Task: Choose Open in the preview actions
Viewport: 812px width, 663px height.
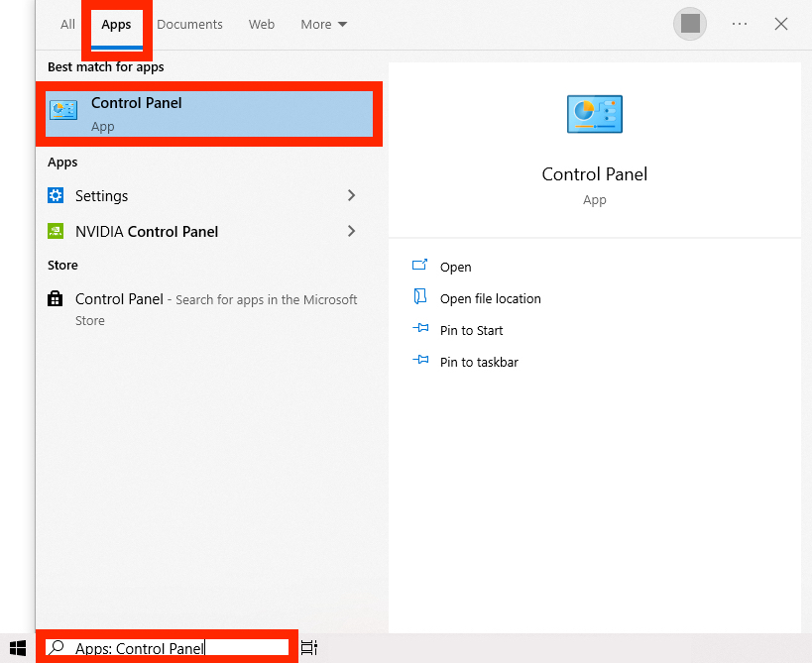Action: tap(456, 267)
